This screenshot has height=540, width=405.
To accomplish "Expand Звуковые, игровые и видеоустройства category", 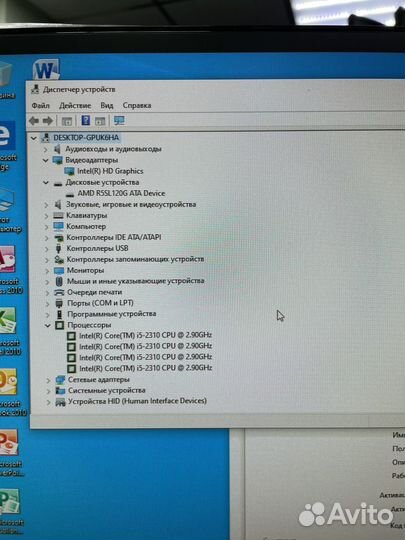I will pos(46,205).
